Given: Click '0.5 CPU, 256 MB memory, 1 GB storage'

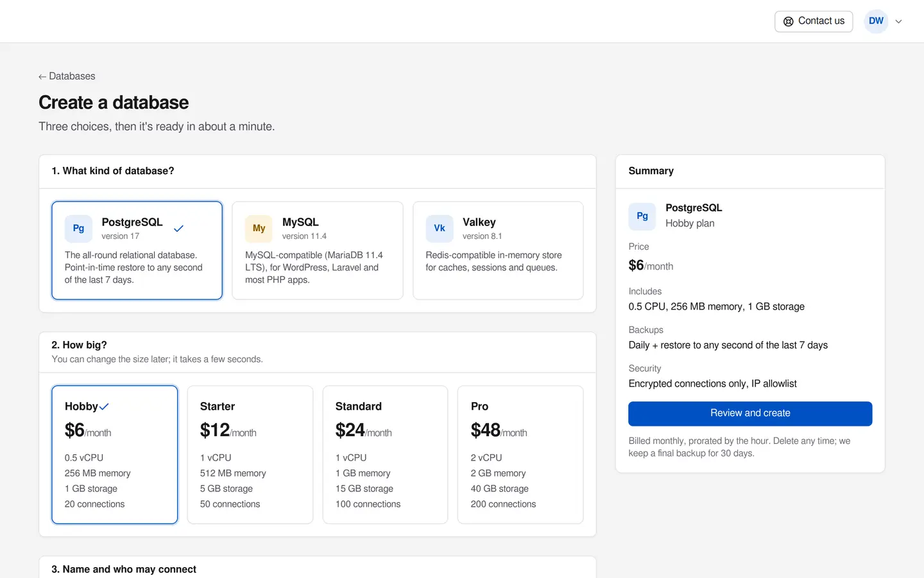Looking at the screenshot, I should point(717,306).
